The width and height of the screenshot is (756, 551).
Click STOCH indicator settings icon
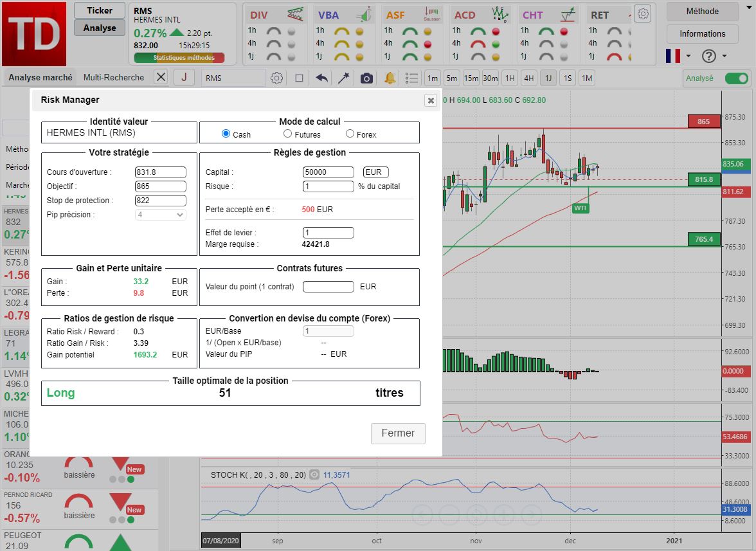pyautogui.click(x=314, y=475)
